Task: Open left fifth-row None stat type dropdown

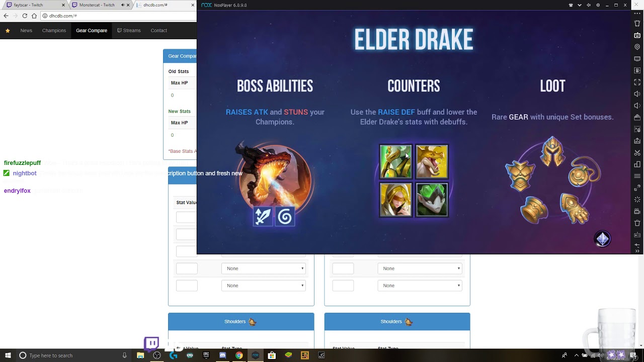Action: [x=264, y=286]
